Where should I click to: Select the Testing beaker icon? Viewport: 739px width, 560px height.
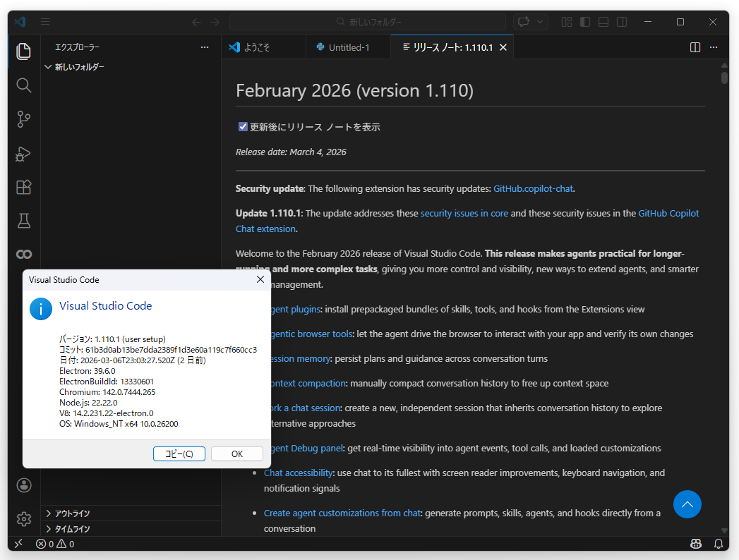(23, 221)
